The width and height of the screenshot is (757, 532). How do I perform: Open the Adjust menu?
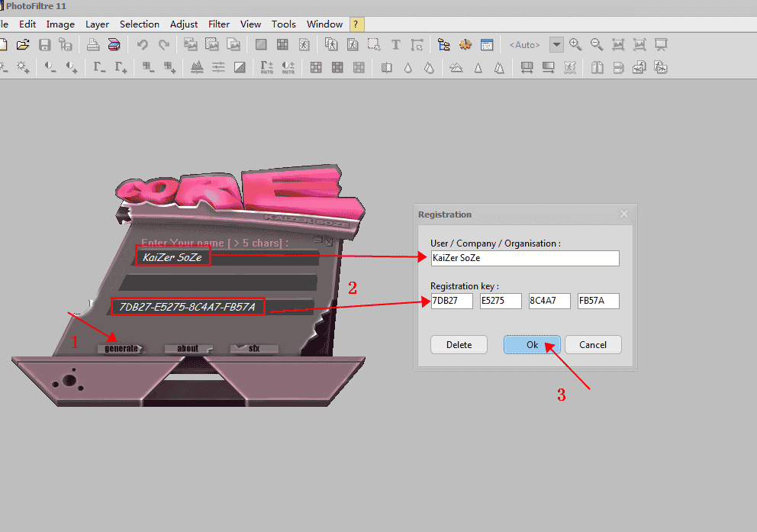(x=183, y=24)
